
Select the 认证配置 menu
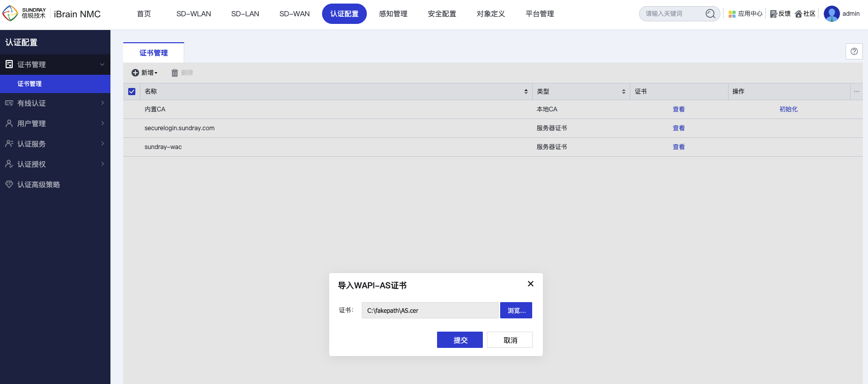click(344, 14)
